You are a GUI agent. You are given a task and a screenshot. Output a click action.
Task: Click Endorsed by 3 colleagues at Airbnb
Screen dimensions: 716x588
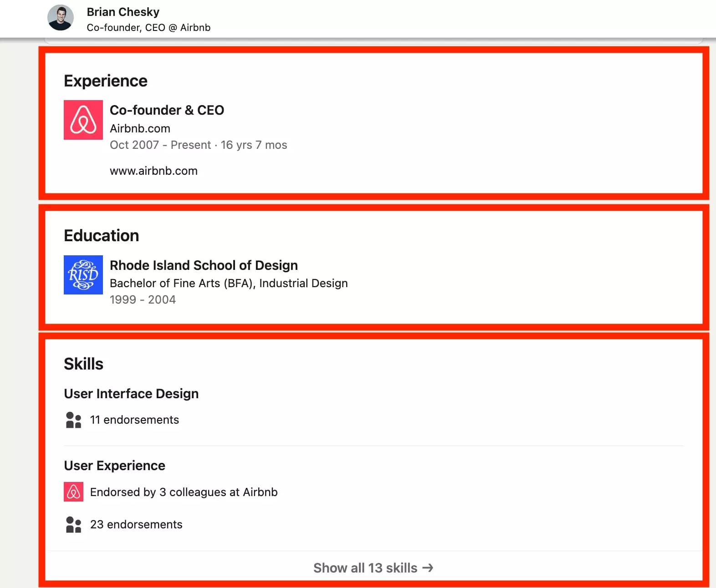[x=184, y=492]
